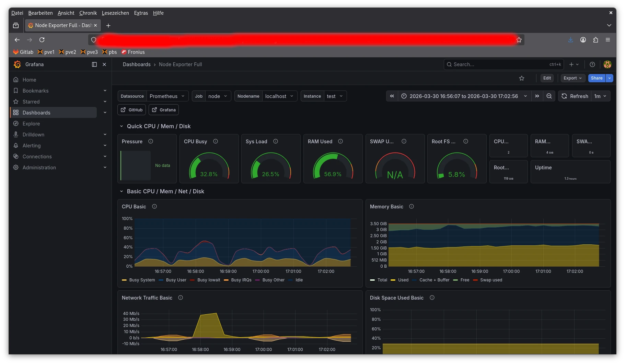Shift time range backward with double arrows
This screenshot has height=364, width=625.
[392, 96]
